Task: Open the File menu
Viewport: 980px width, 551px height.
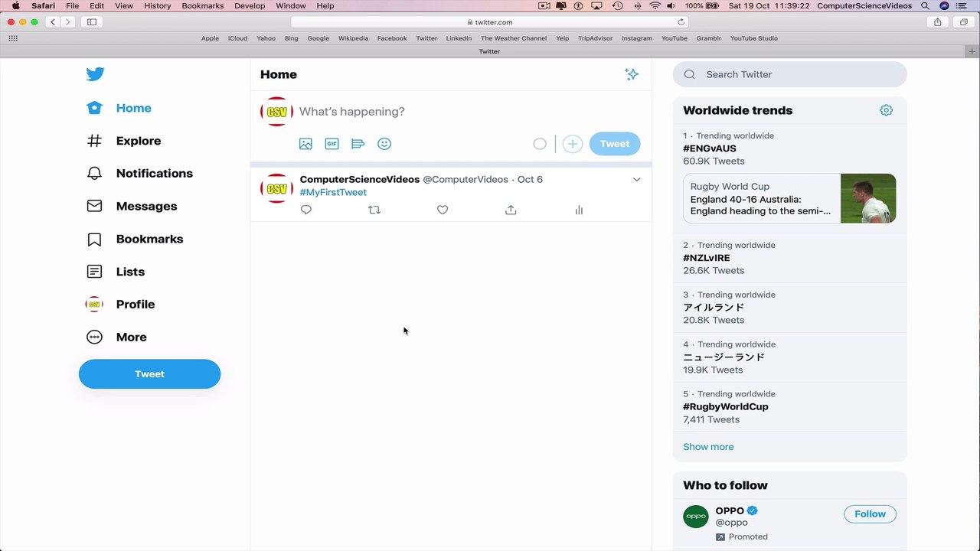Action: pos(72,5)
